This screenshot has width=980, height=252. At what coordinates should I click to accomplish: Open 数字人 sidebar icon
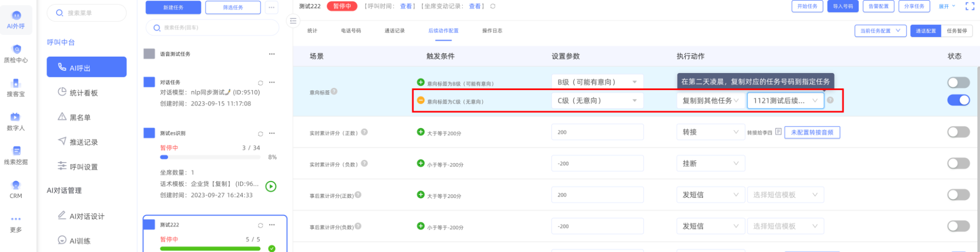coord(16,121)
